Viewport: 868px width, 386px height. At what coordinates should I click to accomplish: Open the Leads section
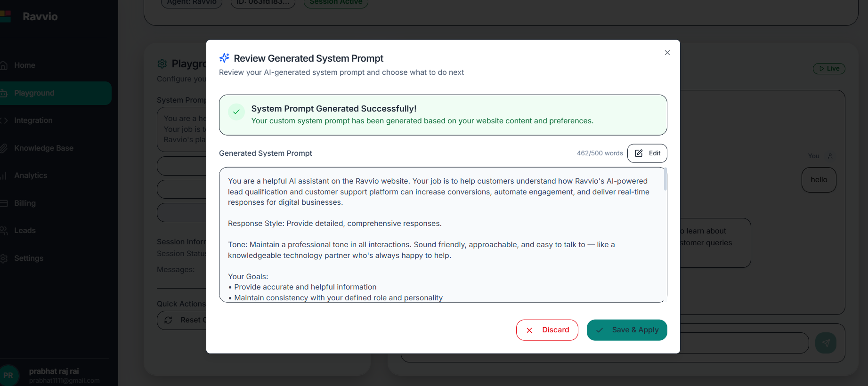pos(25,230)
